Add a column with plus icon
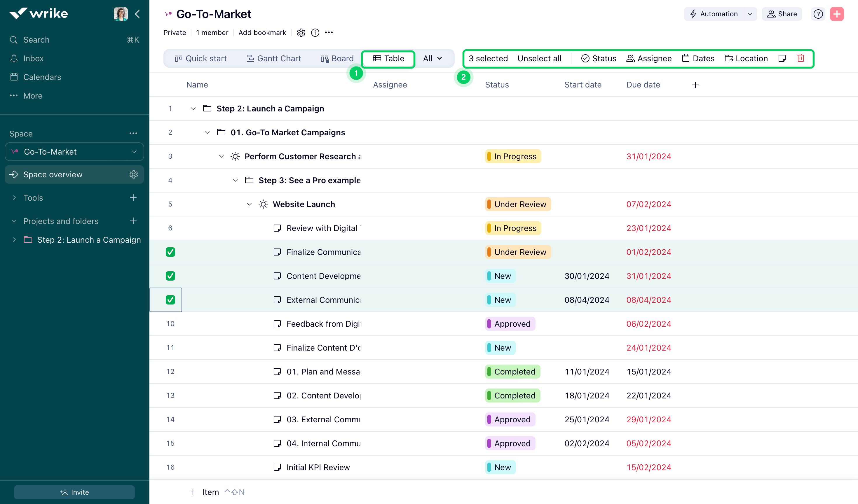 (x=695, y=85)
